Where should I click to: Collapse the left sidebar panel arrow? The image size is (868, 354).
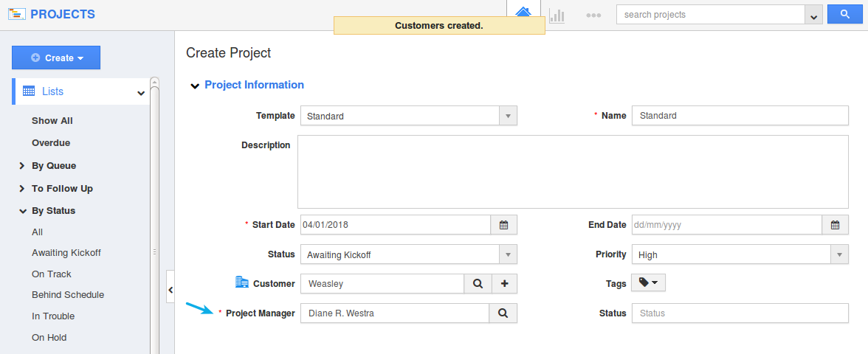tap(170, 291)
